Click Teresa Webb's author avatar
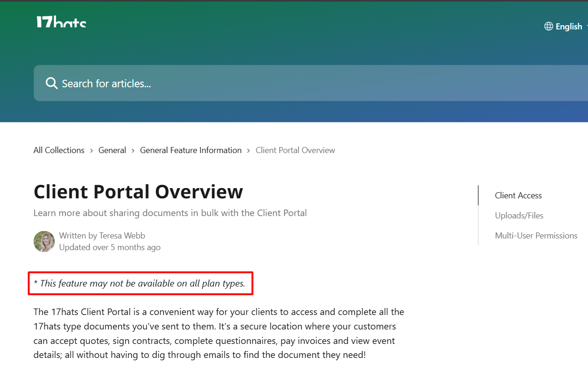The width and height of the screenshot is (588, 371). point(44,241)
